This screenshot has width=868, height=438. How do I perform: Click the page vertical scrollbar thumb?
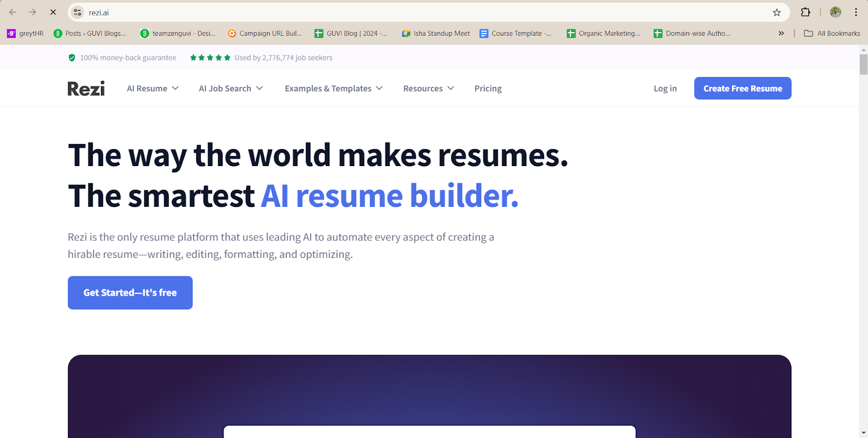pos(864,64)
